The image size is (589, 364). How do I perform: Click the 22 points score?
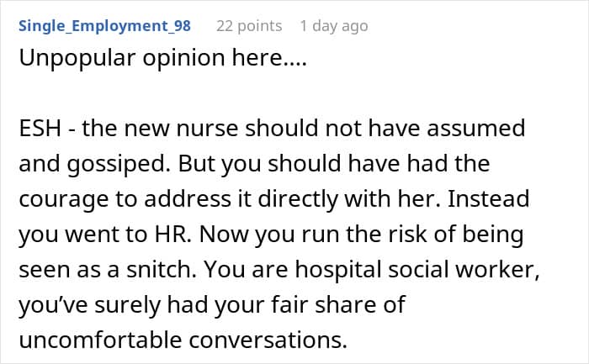coord(249,26)
